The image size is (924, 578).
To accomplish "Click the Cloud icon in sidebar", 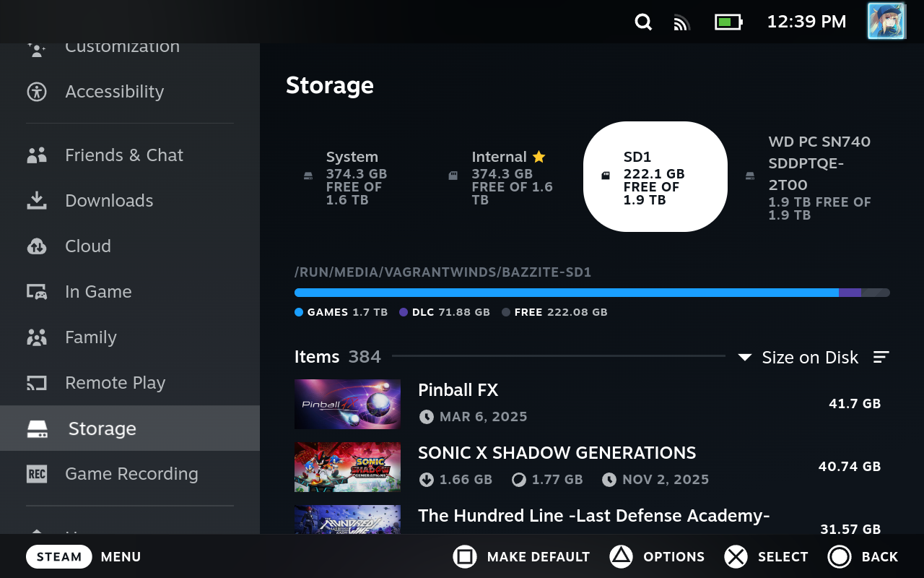I will pyautogui.click(x=37, y=246).
